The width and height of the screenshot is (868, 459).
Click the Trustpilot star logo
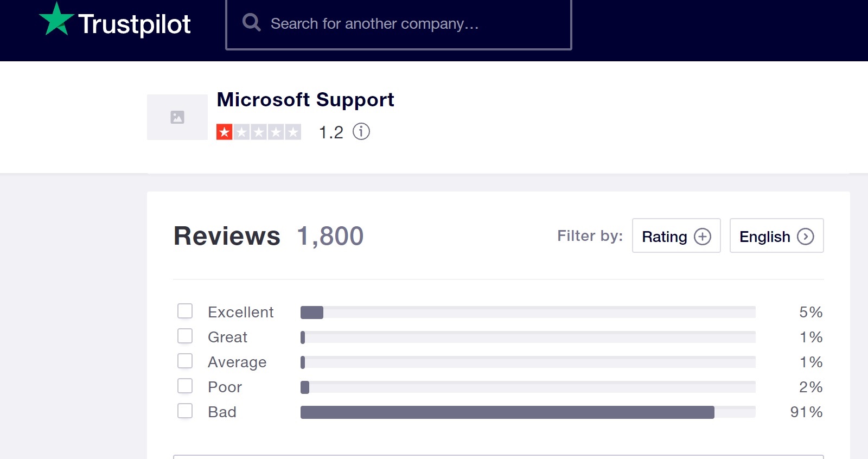pos(56,19)
